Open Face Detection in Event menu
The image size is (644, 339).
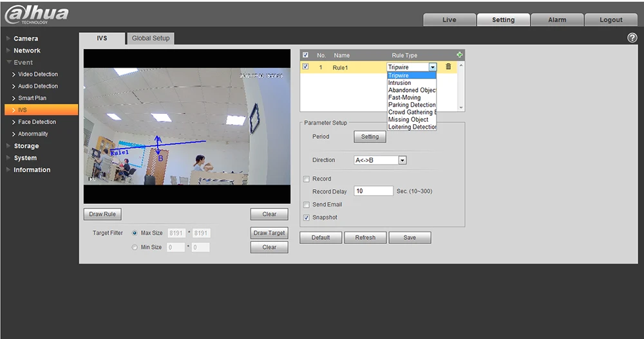click(x=37, y=122)
